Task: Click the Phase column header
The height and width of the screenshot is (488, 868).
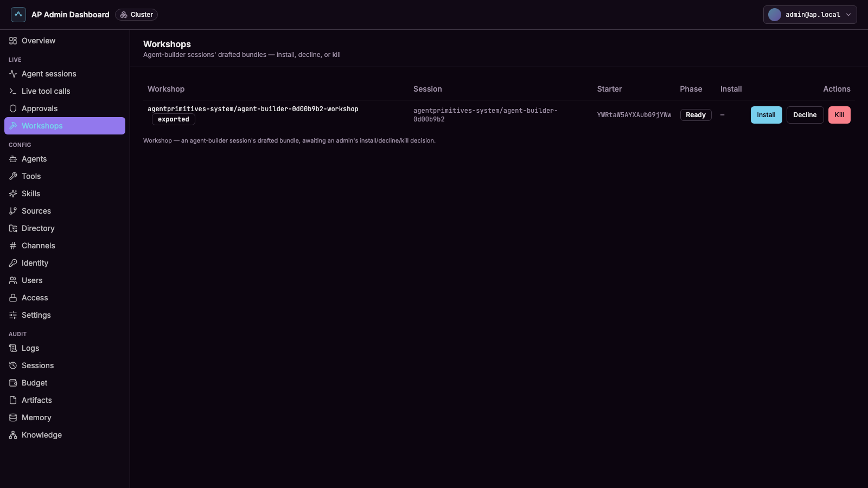Action: click(691, 89)
